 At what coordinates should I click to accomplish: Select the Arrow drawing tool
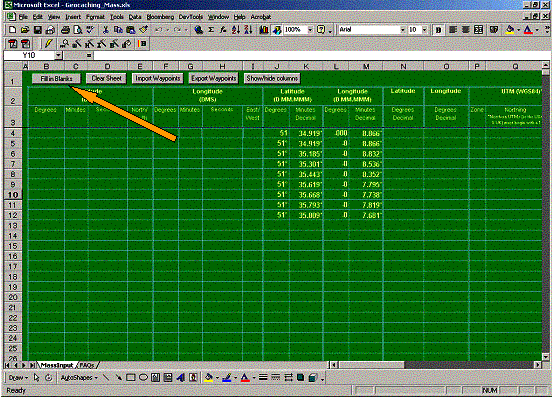(x=119, y=378)
